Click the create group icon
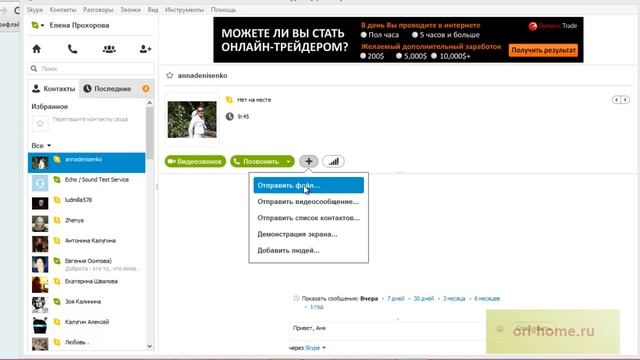The height and width of the screenshot is (360, 640). pyautogui.click(x=109, y=49)
